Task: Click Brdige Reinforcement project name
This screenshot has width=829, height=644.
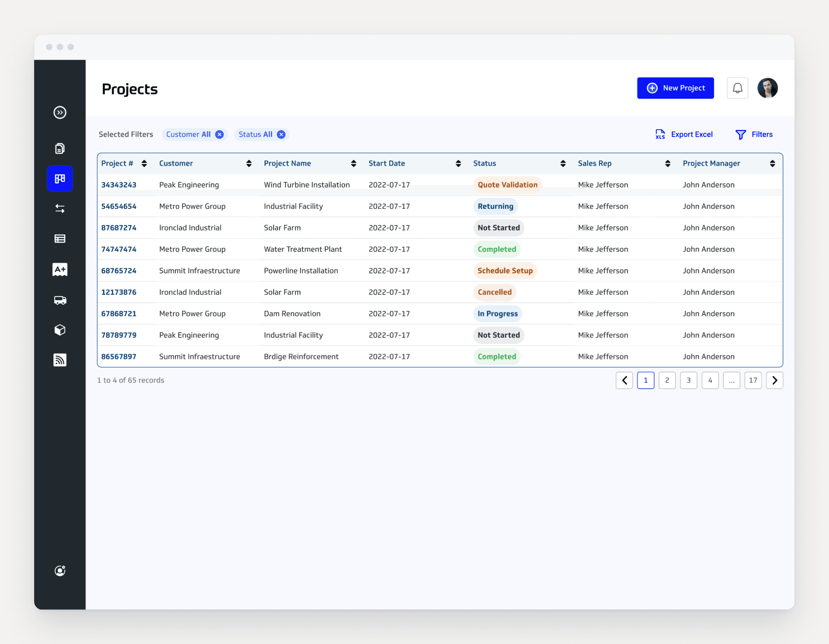Action: 301,357
